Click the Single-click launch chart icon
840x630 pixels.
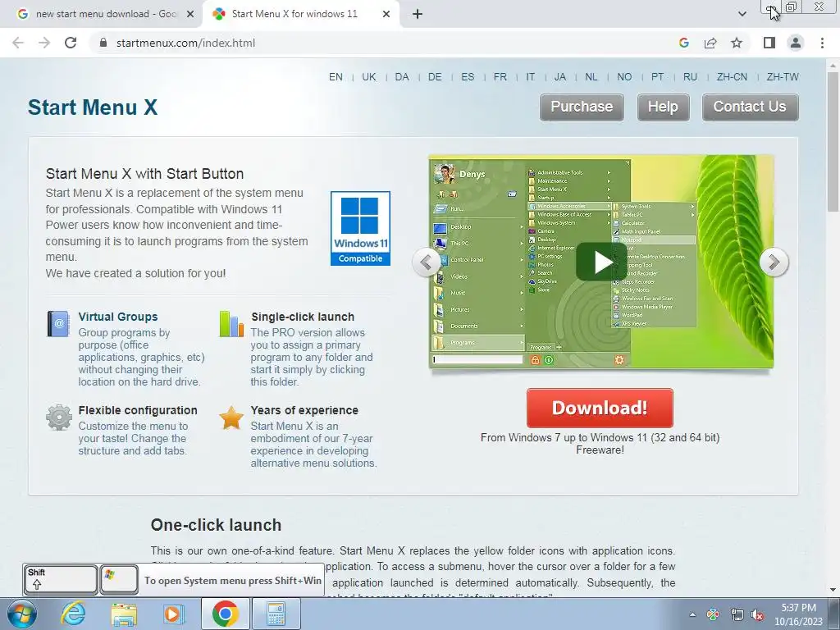click(x=231, y=323)
